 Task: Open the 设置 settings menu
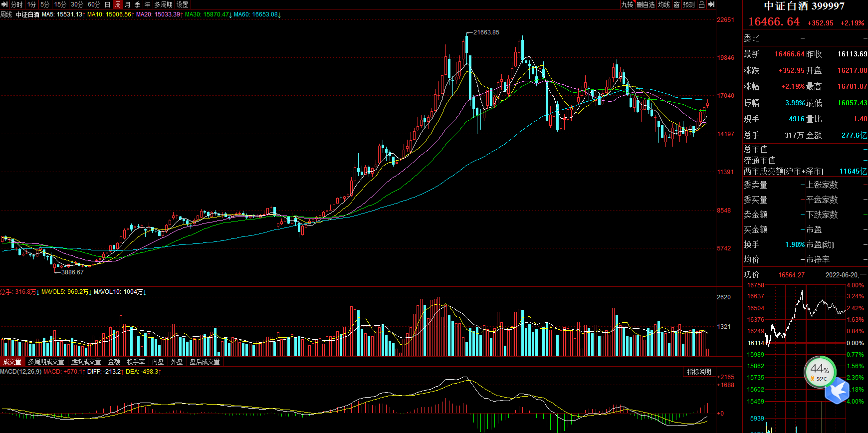coord(183,4)
